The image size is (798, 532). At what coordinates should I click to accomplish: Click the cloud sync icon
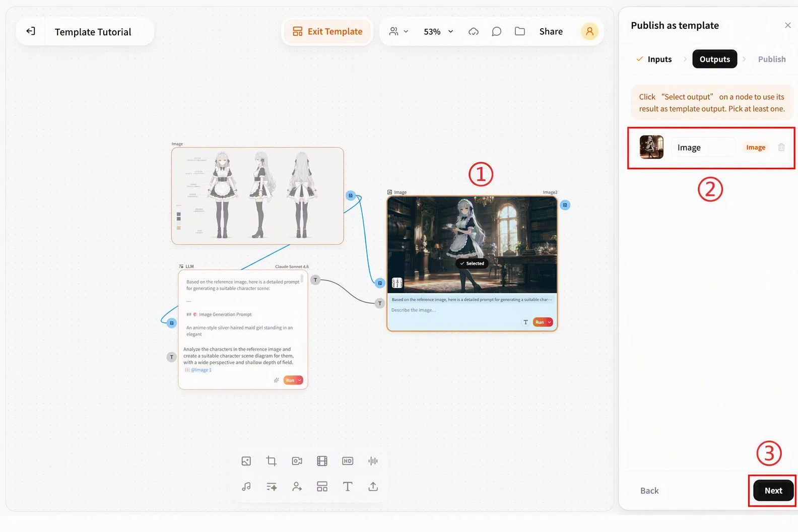pos(474,31)
